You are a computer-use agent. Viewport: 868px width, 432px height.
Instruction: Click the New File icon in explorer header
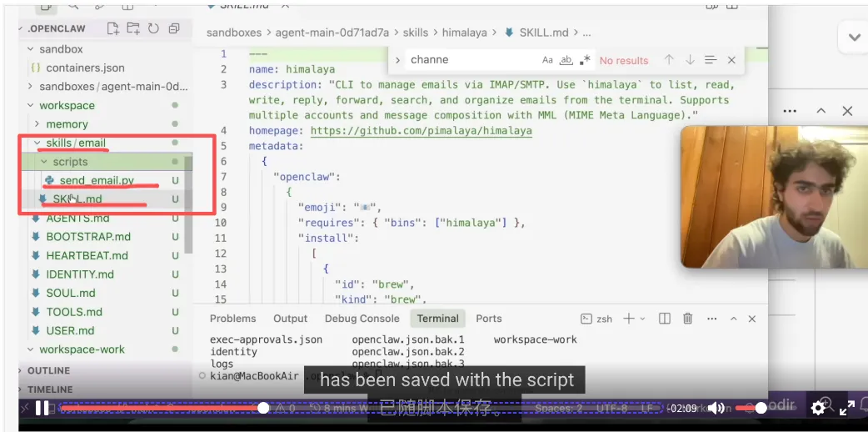113,29
